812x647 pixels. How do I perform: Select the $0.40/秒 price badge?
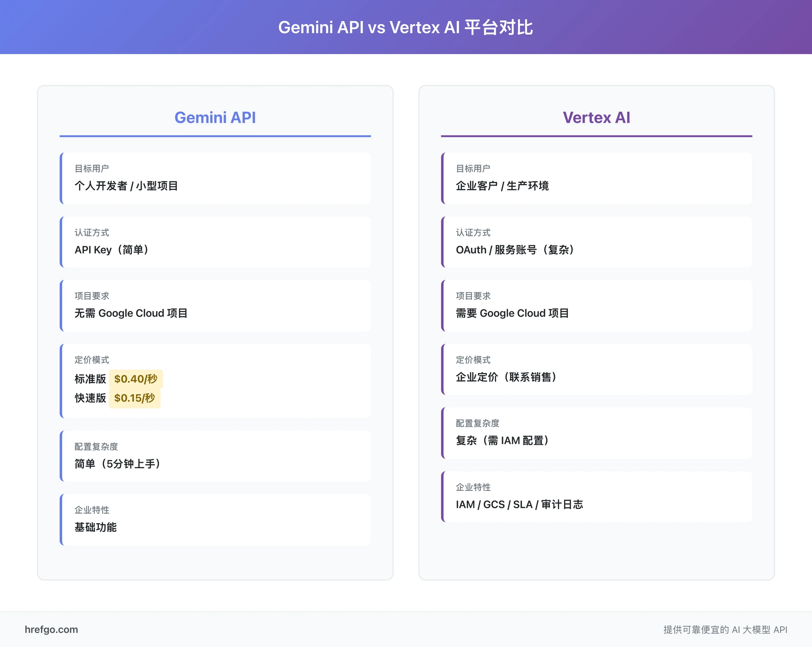(x=136, y=379)
